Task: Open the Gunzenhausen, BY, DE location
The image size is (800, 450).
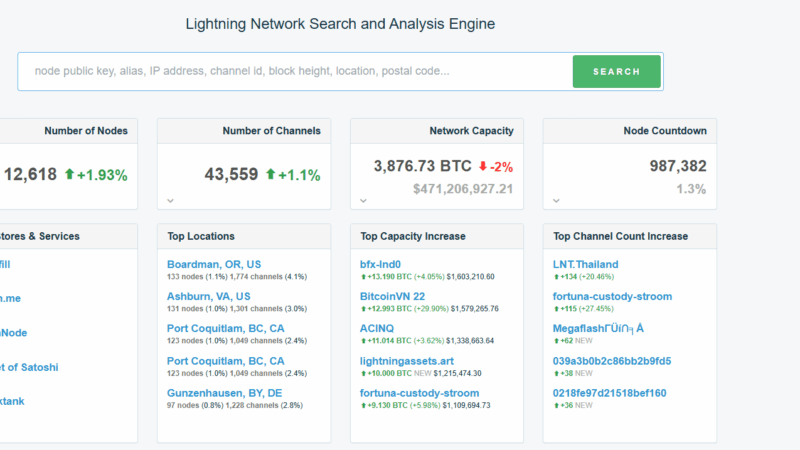Action: 224,393
